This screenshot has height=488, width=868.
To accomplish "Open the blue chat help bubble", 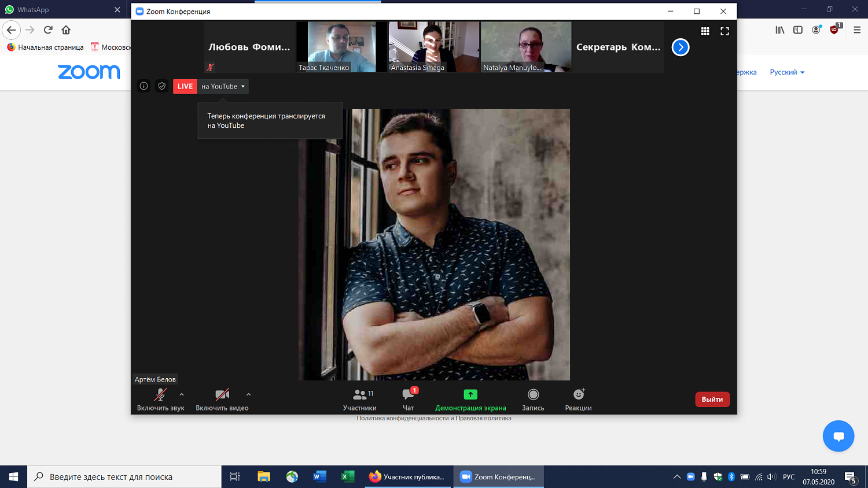I will [838, 436].
